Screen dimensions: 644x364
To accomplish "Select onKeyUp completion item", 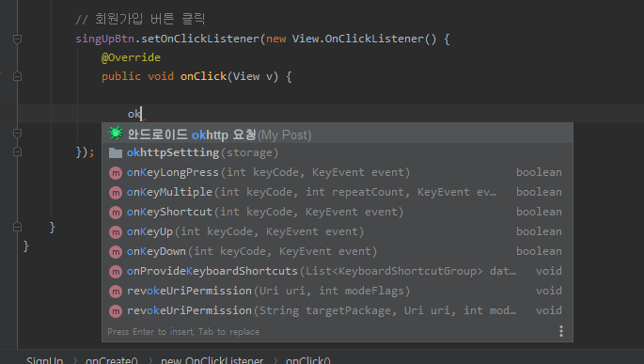I will [338, 231].
